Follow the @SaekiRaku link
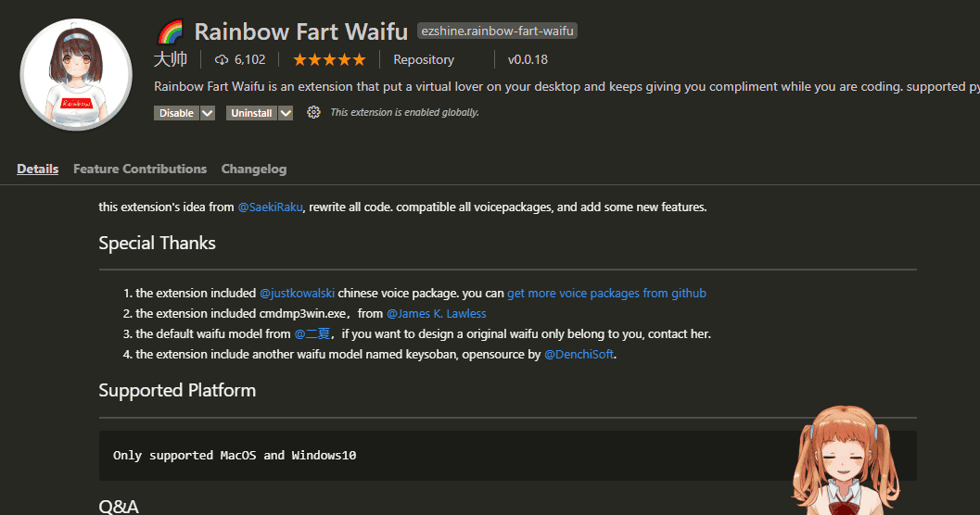The height and width of the screenshot is (515, 980). (270, 207)
